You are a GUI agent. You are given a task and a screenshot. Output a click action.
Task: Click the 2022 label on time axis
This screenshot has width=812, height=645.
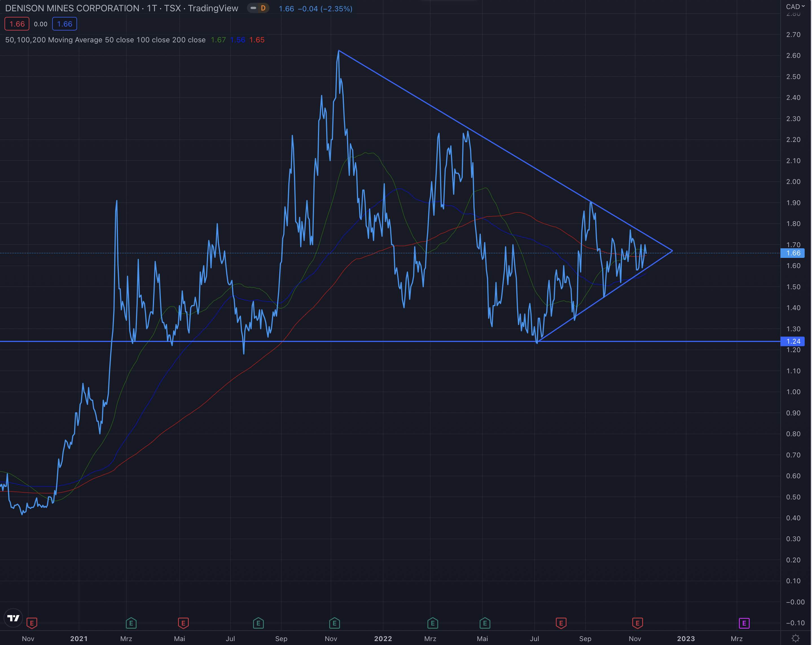click(383, 639)
